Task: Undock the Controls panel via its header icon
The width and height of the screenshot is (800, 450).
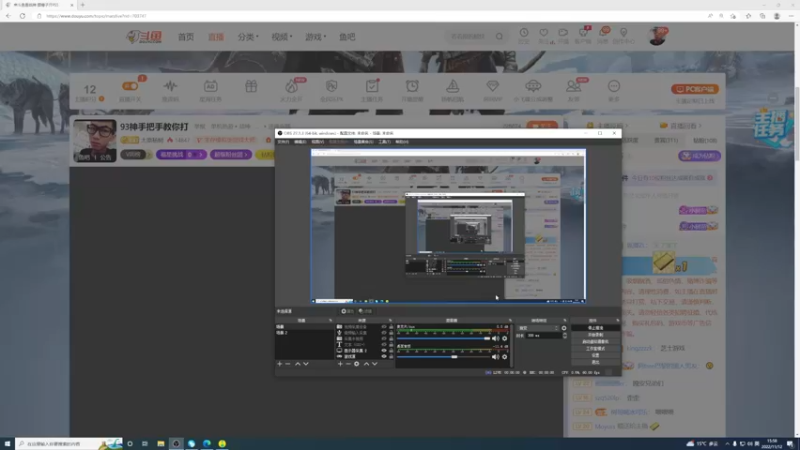Action: tap(617, 320)
